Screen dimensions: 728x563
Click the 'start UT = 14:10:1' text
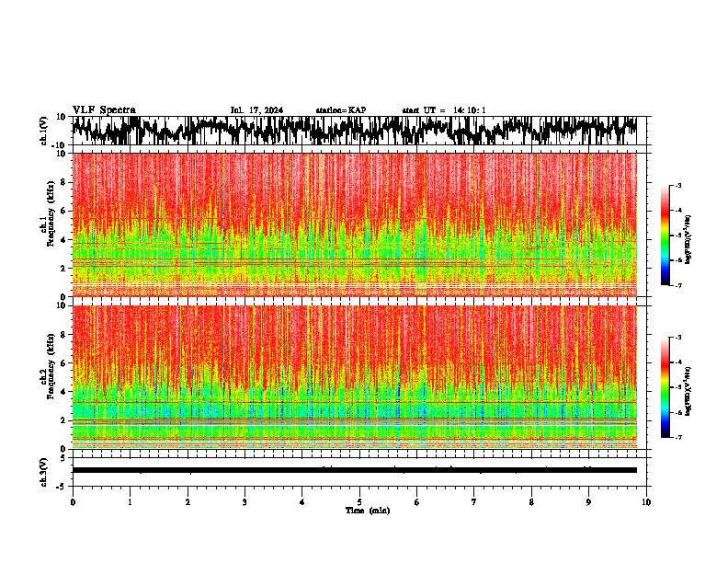(x=444, y=110)
